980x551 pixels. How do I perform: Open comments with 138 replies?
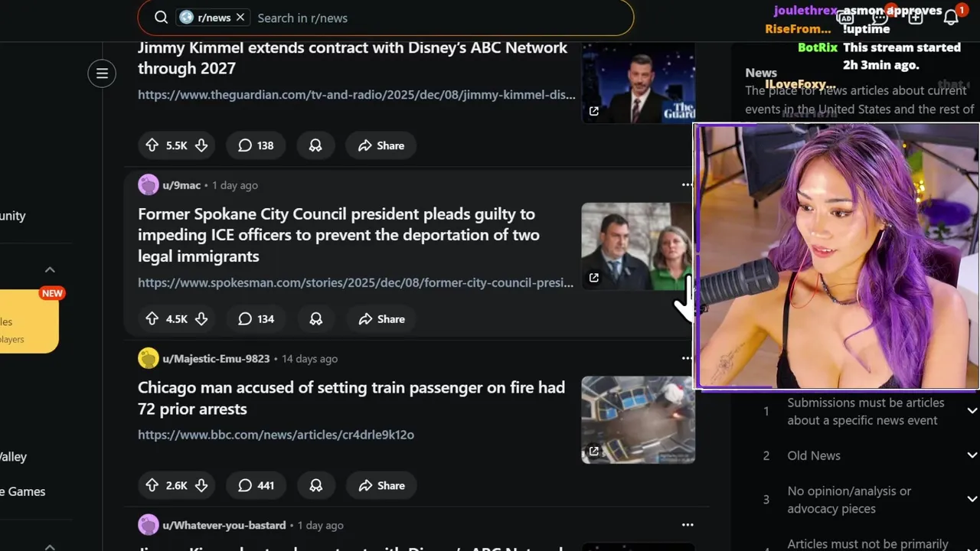pyautogui.click(x=256, y=145)
